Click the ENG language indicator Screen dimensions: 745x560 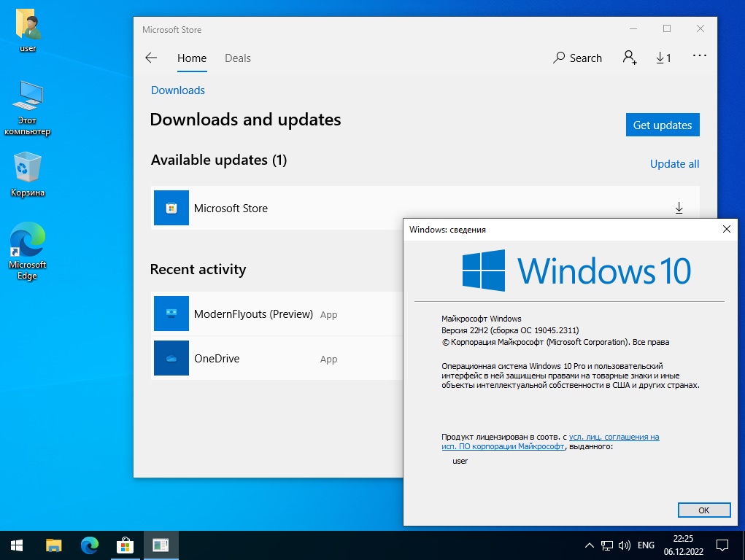tap(646, 545)
